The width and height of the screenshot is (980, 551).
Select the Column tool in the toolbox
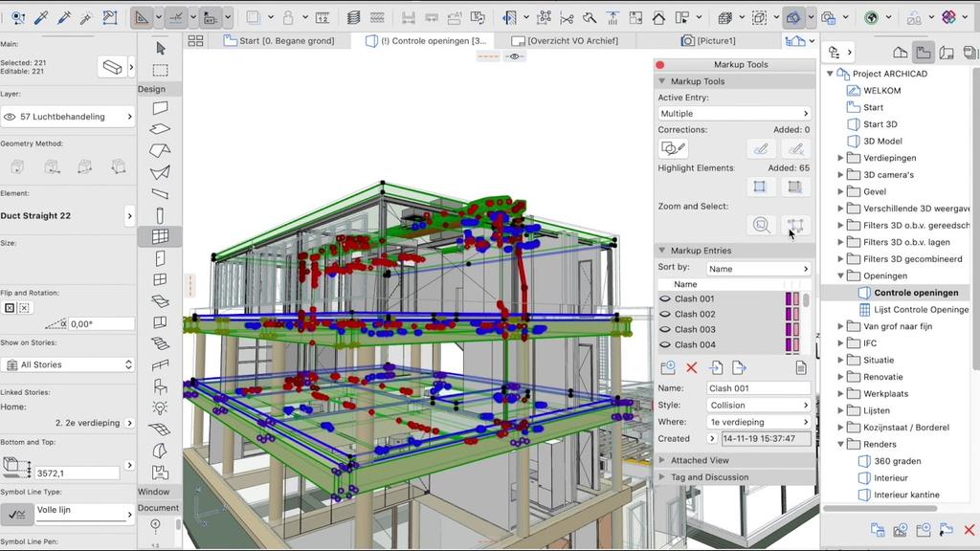coord(160,215)
